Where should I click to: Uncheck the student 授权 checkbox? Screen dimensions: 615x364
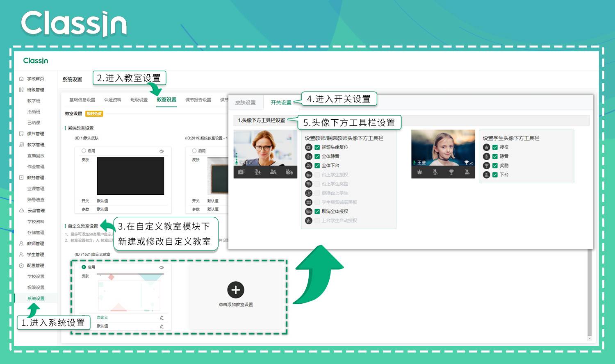coord(495,147)
